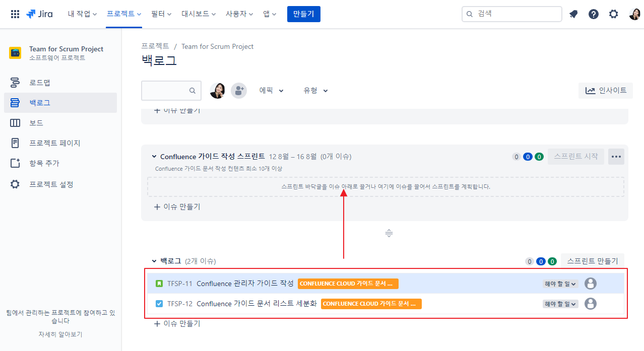
Task: Open the 내 작업 menu
Action: (x=83, y=14)
